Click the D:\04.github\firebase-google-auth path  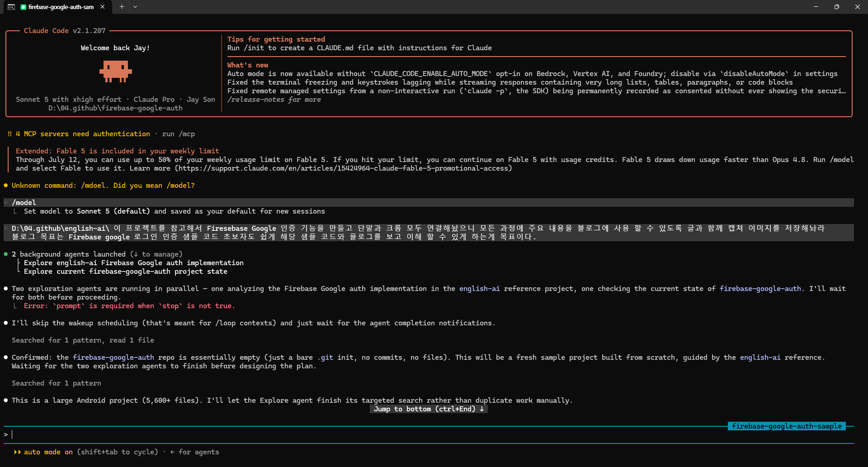coord(115,108)
